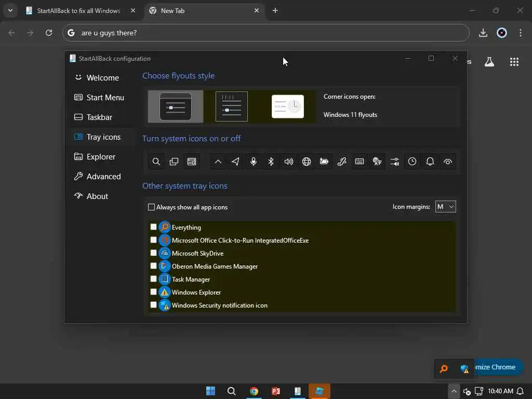
Task: Toggle the Notification bell system icon
Action: 430,162
